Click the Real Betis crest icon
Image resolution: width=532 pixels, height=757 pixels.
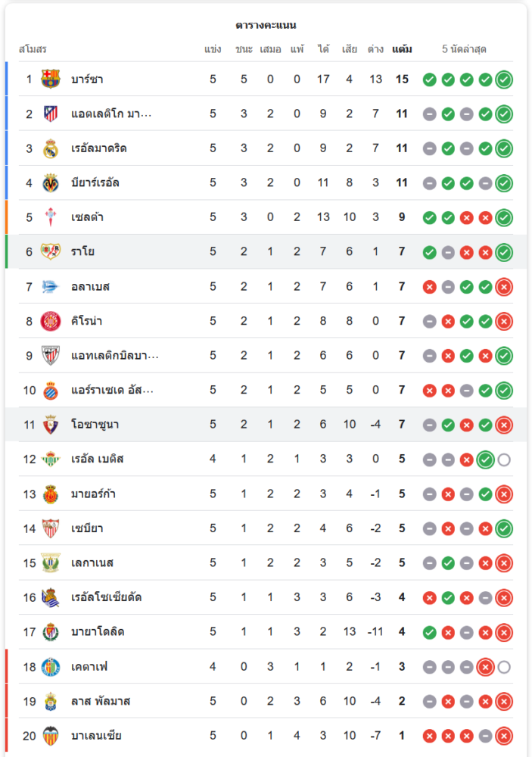pos(51,459)
